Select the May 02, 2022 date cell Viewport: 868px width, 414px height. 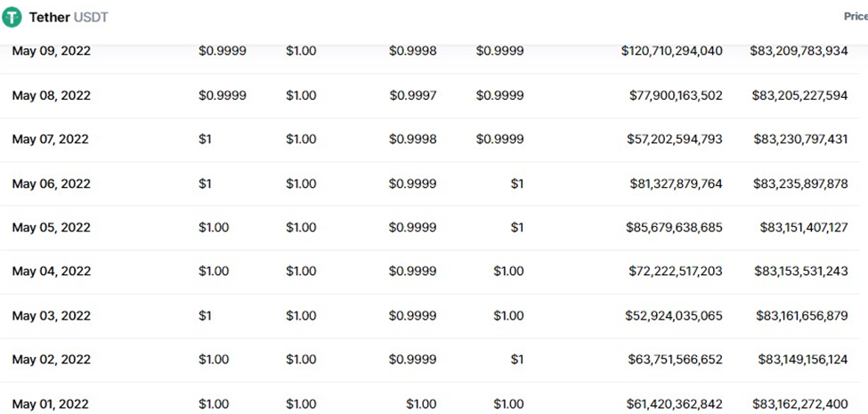pos(51,360)
